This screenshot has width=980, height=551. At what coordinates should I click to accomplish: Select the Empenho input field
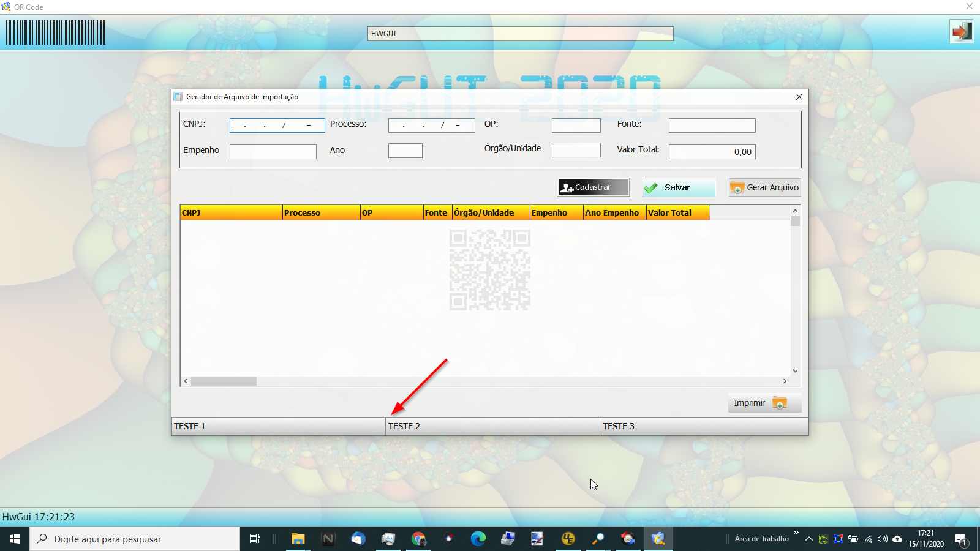tap(273, 152)
